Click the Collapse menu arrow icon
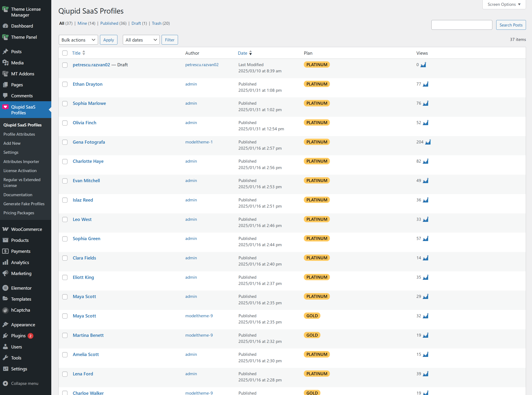 (5, 383)
